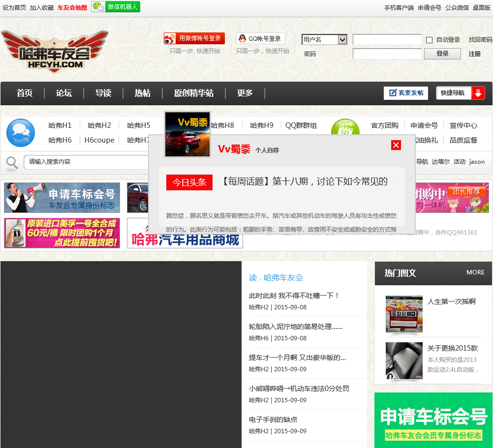Click the 团长推荐 pink banner
Image resolution: width=493 pixels, height=448 pixels.
pos(452,198)
